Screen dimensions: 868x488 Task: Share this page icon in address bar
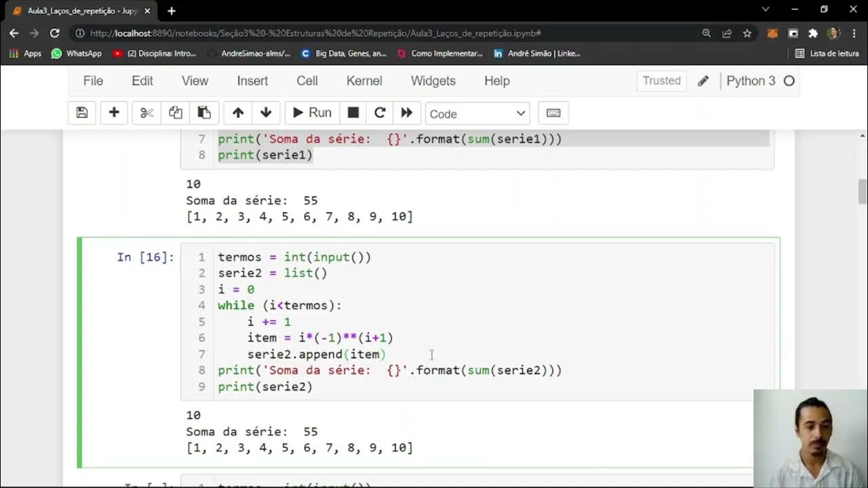pos(727,33)
